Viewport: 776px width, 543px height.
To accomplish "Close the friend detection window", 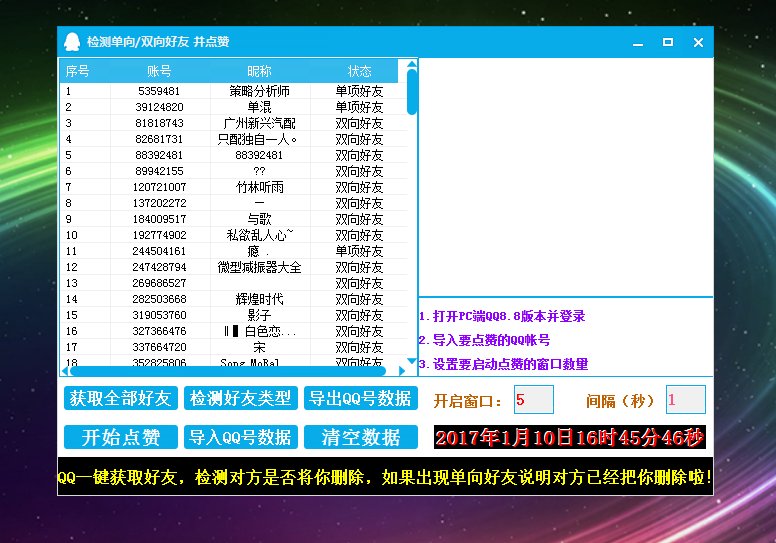I will pyautogui.click(x=698, y=43).
